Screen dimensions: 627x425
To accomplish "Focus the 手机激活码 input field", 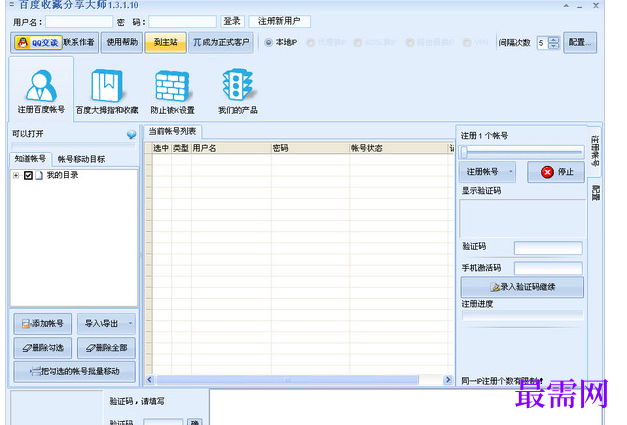I will point(548,268).
